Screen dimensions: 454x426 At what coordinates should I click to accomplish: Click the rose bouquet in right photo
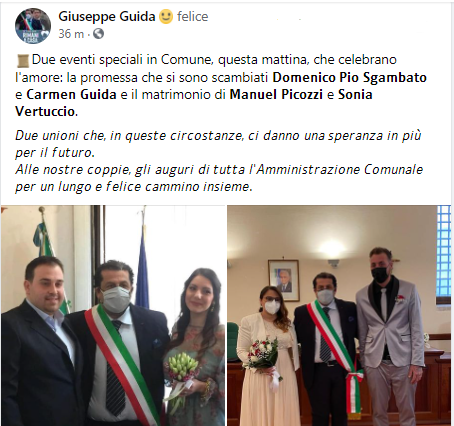(x=264, y=355)
